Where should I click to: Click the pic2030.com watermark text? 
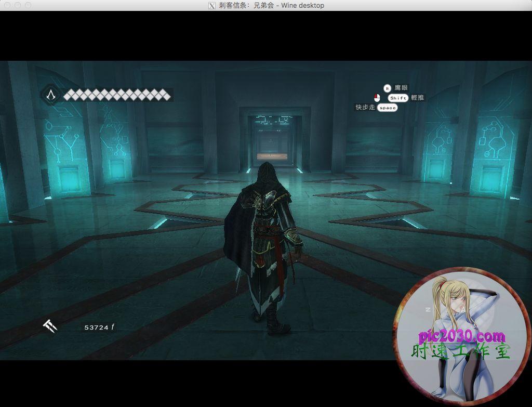[461, 336]
